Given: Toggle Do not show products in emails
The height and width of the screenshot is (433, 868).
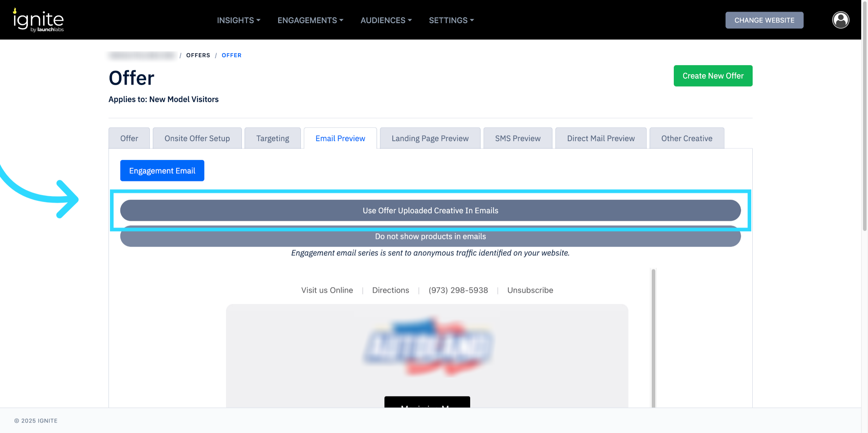Looking at the screenshot, I should pyautogui.click(x=430, y=238).
